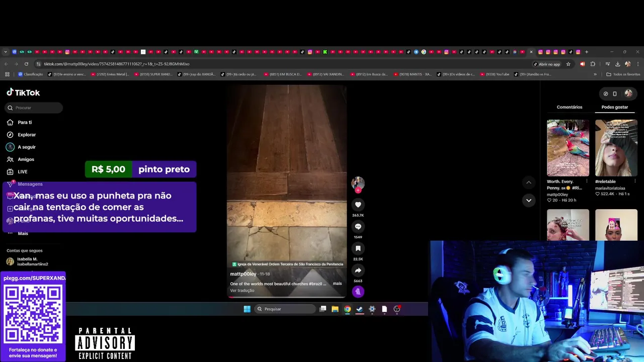
Task: Open the comments bubble with 1549
Action: 358,227
